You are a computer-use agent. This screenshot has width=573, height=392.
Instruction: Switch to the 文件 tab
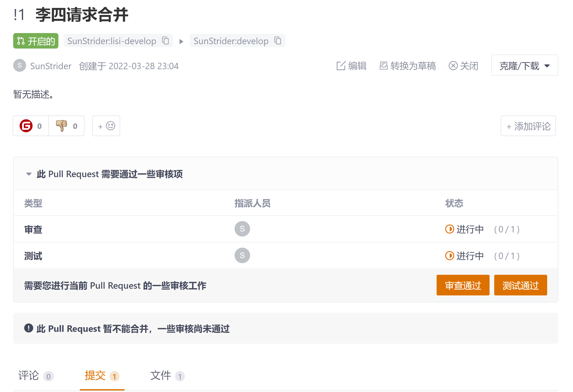click(x=167, y=375)
